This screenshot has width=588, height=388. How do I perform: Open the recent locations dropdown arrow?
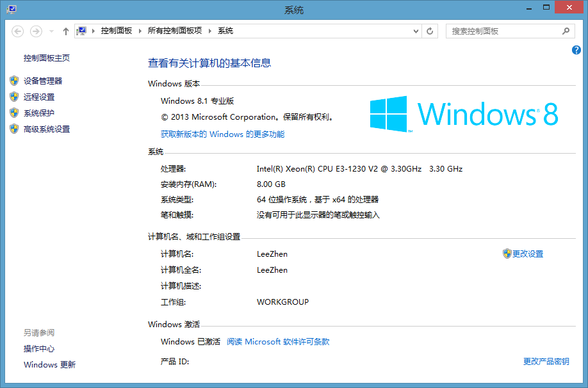[51, 31]
